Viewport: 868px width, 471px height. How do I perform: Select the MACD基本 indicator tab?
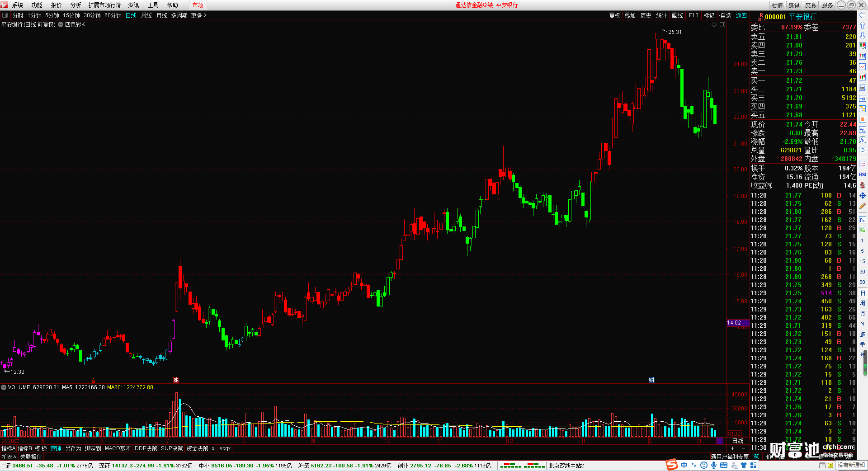pos(118,448)
